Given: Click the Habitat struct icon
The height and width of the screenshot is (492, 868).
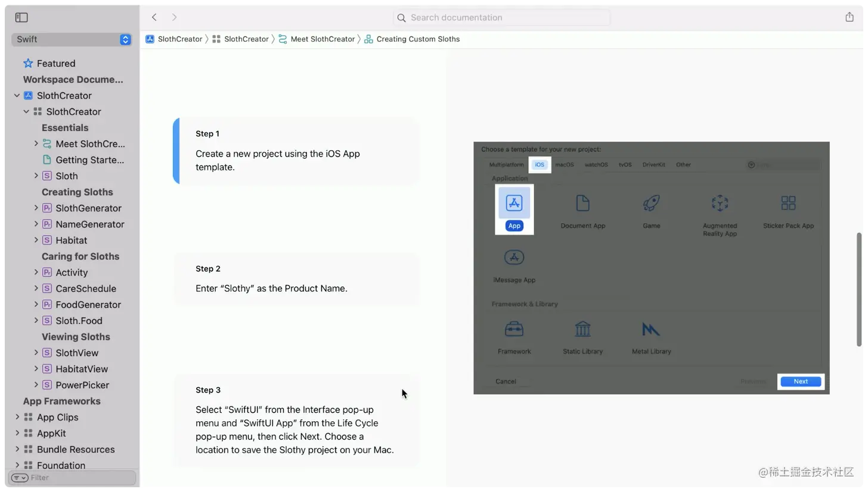Looking at the screenshot, I should pos(47,240).
